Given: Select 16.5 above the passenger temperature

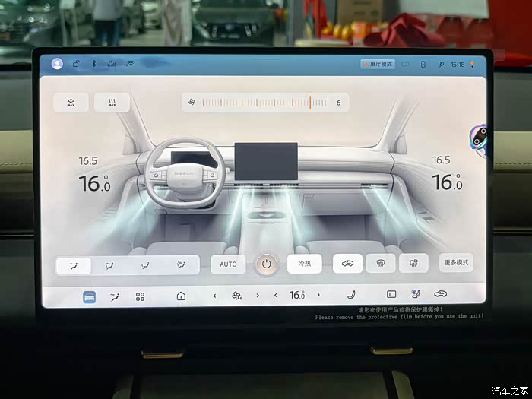Looking at the screenshot, I should point(441,160).
